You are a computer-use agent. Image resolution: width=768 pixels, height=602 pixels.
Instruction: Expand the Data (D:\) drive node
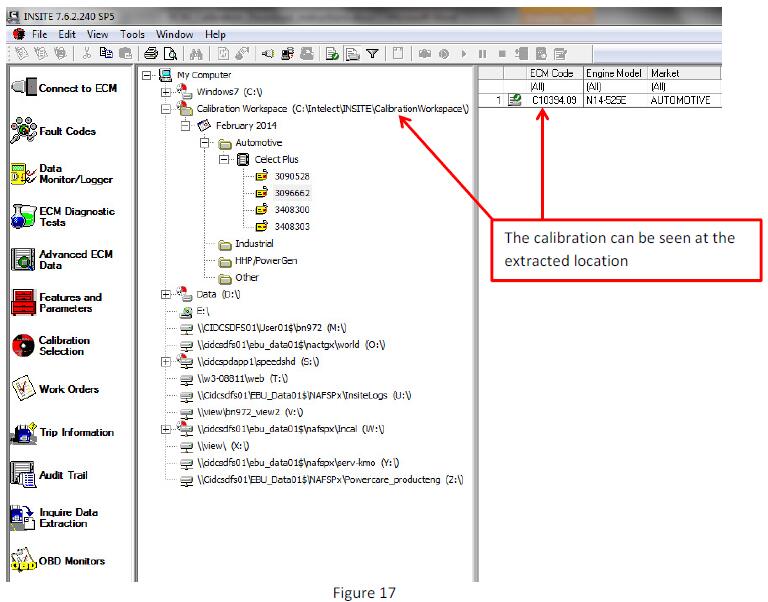[x=166, y=294]
